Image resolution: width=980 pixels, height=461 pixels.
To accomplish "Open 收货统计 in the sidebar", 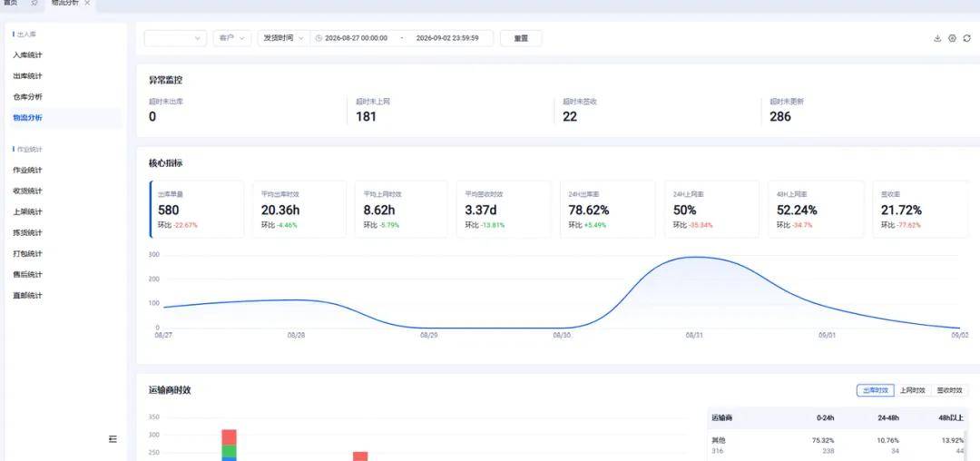I will pyautogui.click(x=27, y=191).
